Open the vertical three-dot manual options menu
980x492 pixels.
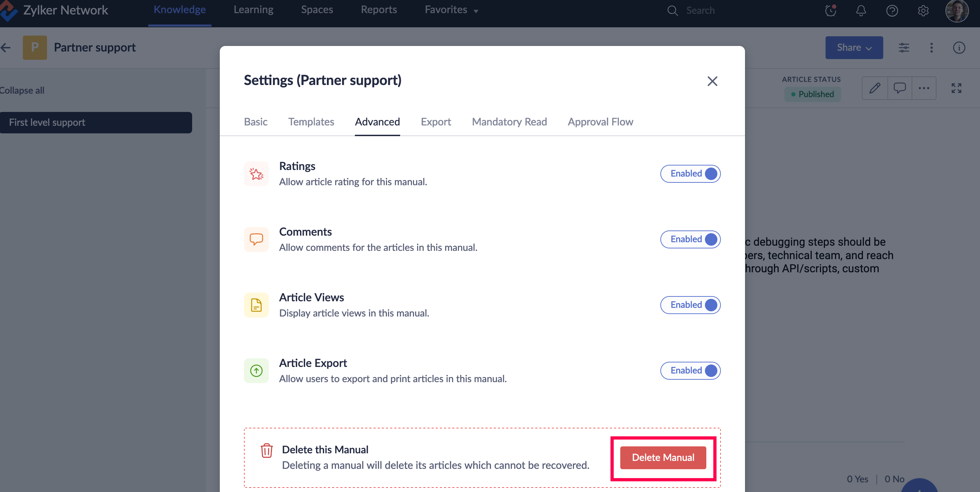tap(931, 48)
